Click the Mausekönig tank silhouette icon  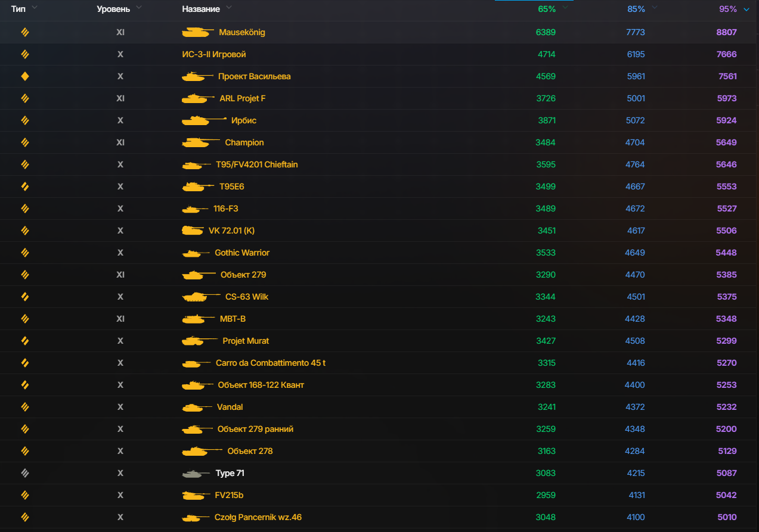198,32
